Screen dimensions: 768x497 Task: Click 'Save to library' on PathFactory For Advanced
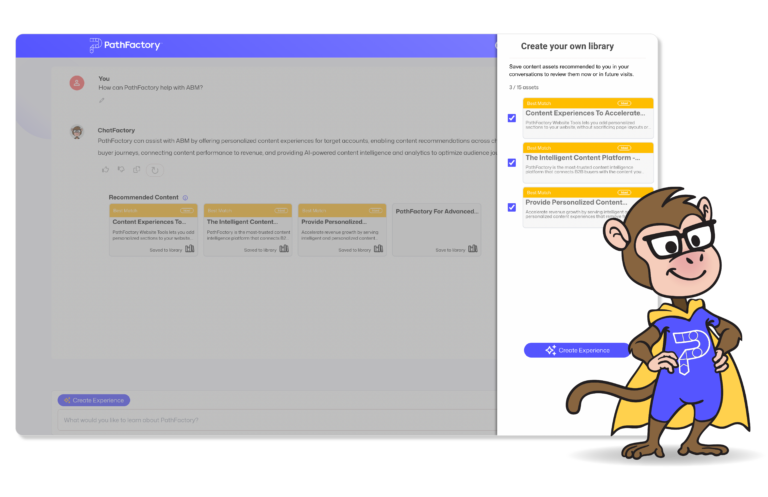click(450, 250)
